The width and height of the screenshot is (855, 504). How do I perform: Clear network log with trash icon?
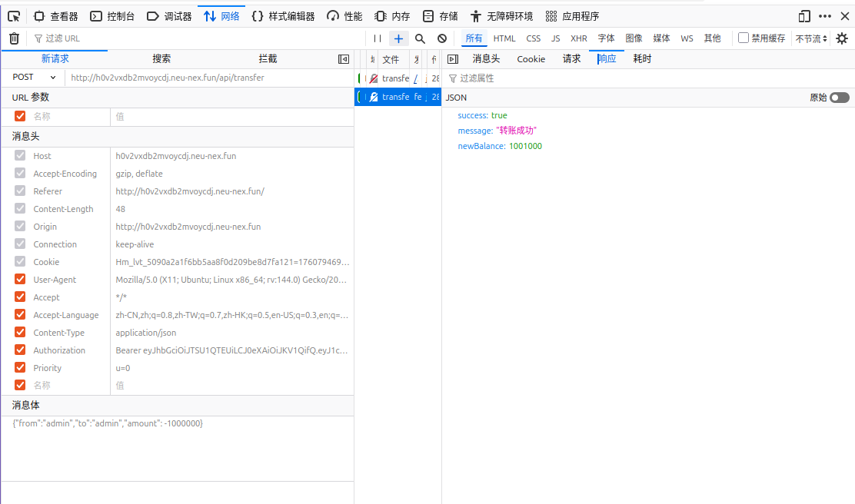point(14,38)
